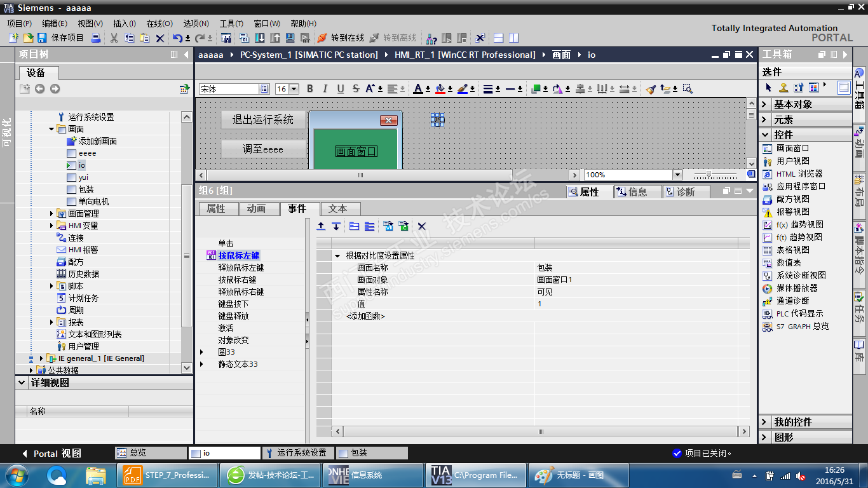Screen dimensions: 868x488
Task: Switch to the 信息 inspector tab
Action: 637,192
